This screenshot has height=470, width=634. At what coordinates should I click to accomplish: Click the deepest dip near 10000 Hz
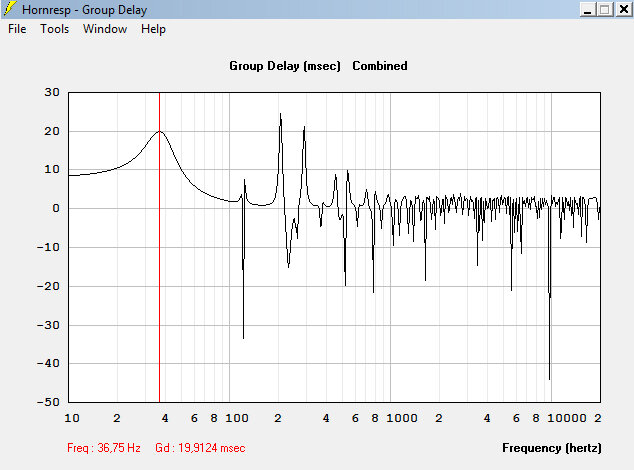click(549, 379)
